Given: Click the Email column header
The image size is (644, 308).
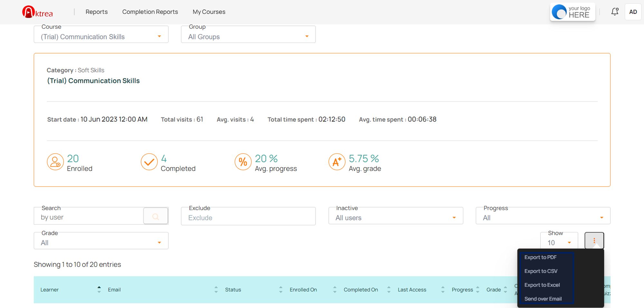Looking at the screenshot, I should 114,290.
